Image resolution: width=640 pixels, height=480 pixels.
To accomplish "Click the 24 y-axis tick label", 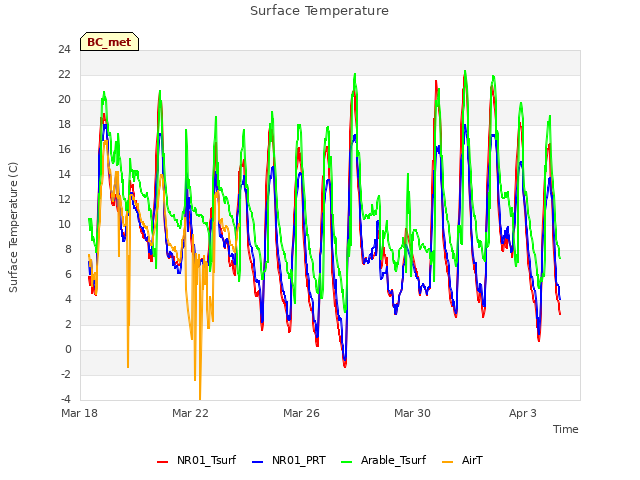I will [x=64, y=50].
